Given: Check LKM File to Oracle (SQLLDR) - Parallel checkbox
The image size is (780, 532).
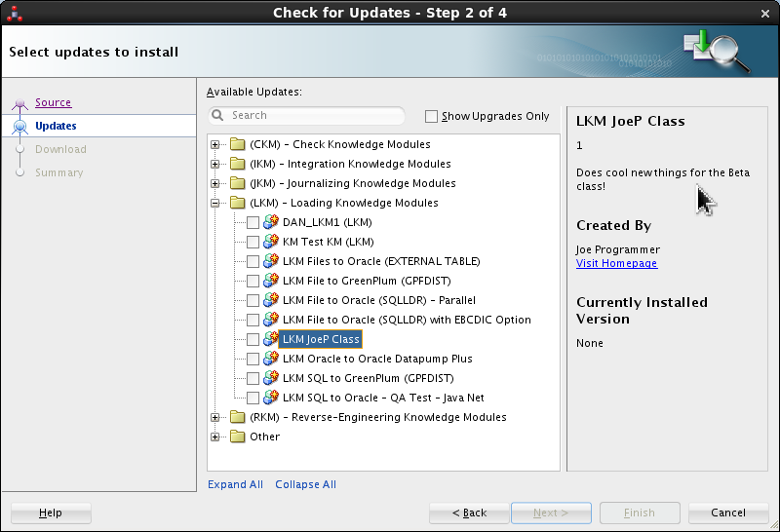Looking at the screenshot, I should [x=253, y=300].
